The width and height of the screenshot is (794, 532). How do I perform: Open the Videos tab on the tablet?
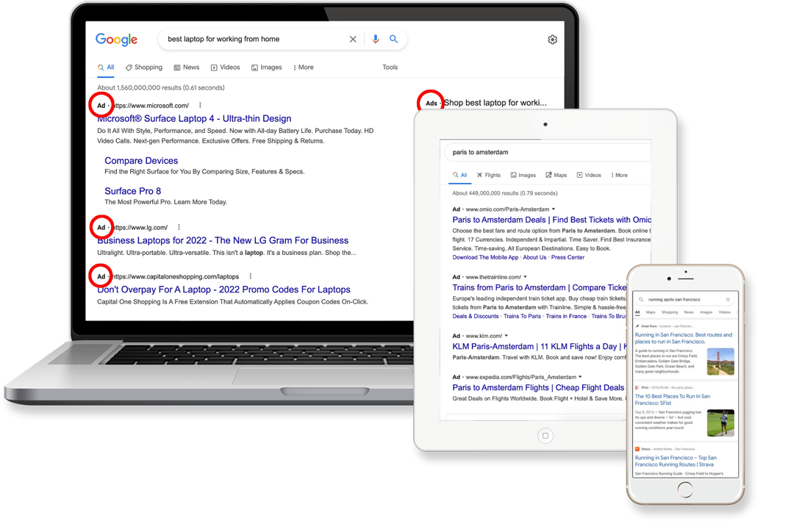[589, 175]
